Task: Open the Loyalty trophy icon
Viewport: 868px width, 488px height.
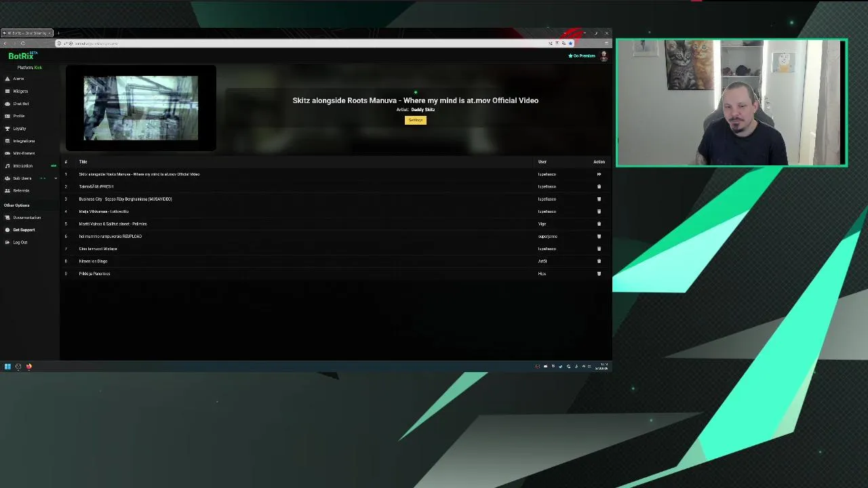Action: click(7, 128)
